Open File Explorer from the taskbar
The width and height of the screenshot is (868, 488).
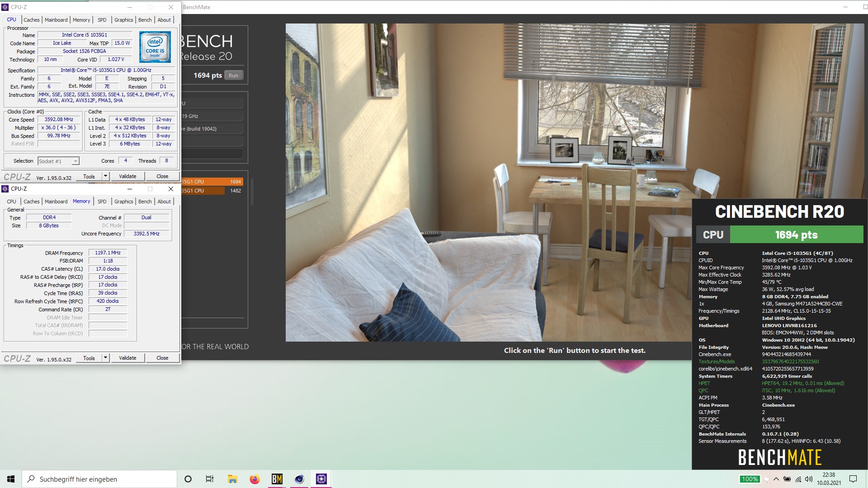(232, 479)
